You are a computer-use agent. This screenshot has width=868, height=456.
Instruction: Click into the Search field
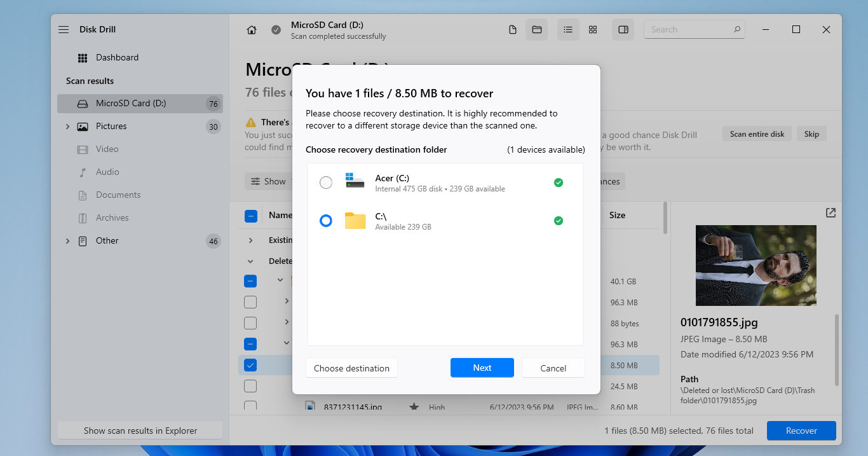point(695,30)
